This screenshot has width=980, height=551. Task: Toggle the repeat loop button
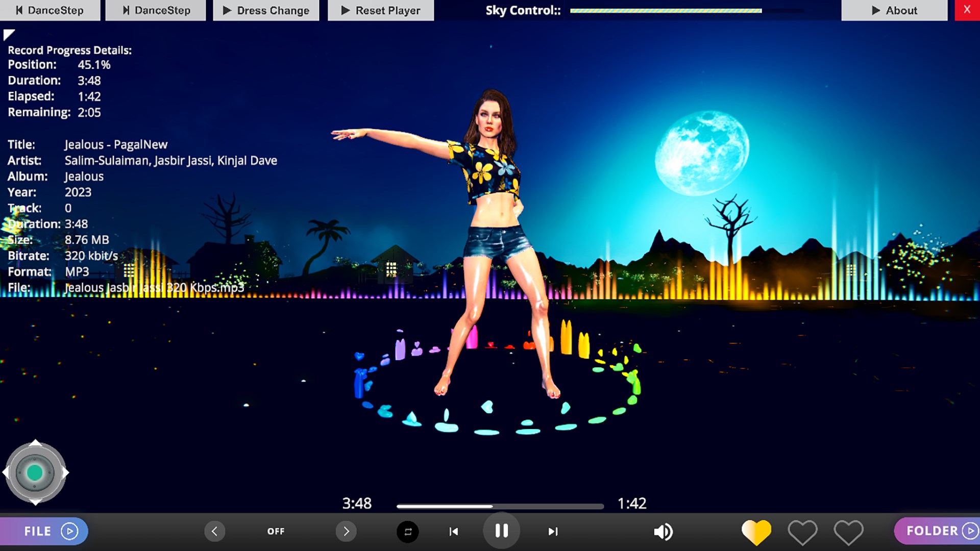pyautogui.click(x=407, y=532)
